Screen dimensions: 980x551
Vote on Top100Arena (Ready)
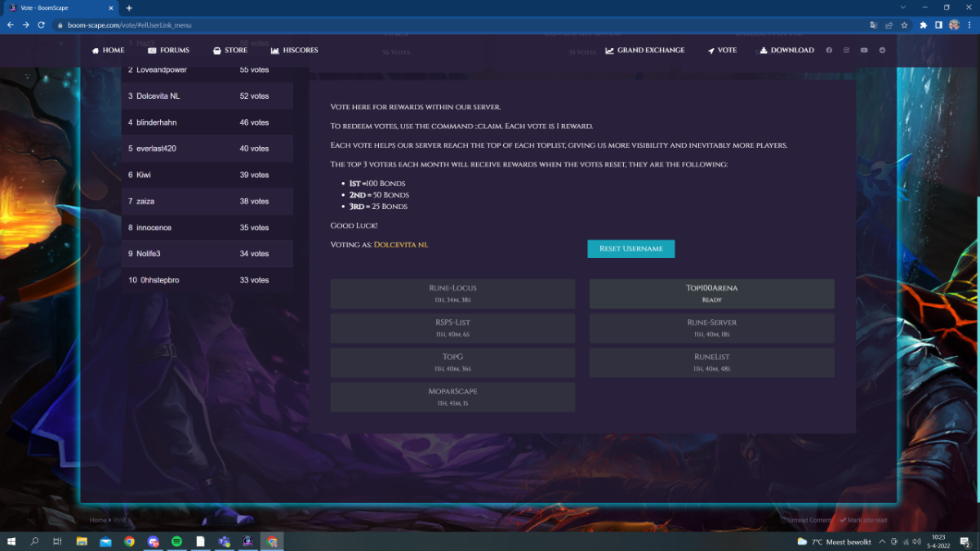click(712, 294)
